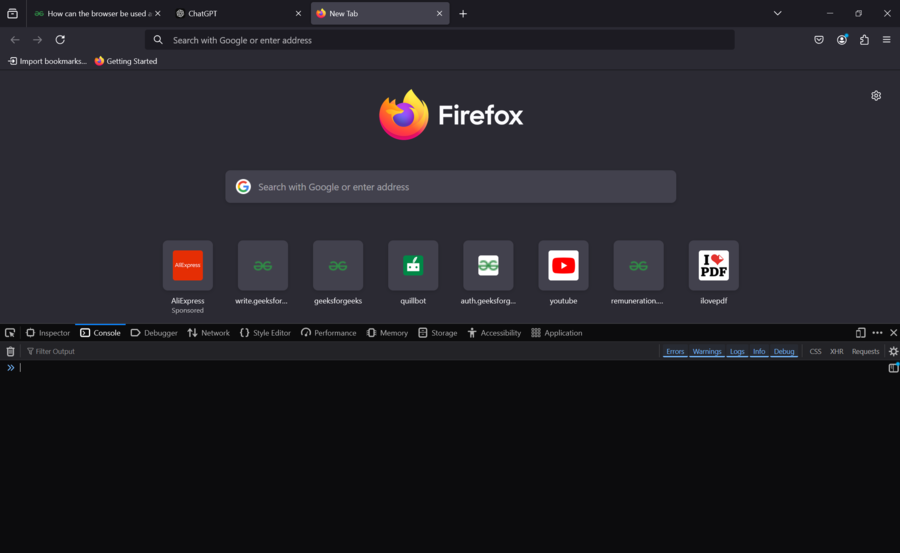The image size is (900, 553).
Task: Open console settings gear icon
Action: (893, 351)
